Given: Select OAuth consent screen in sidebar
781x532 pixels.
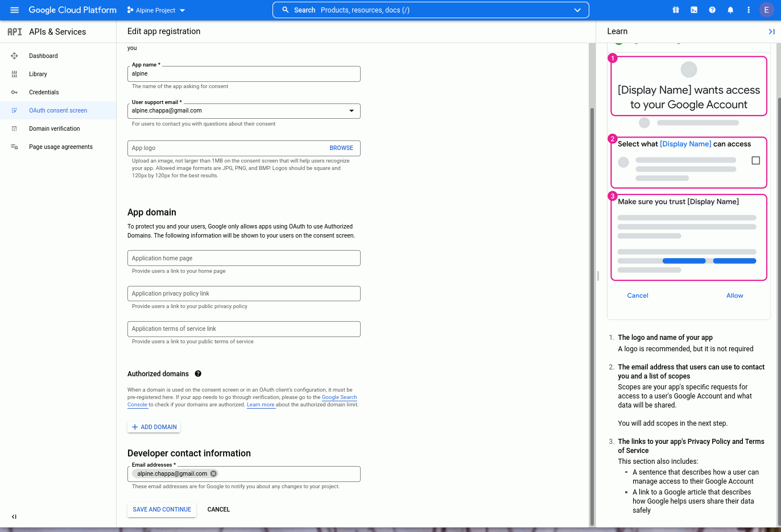Looking at the screenshot, I should coord(58,110).
